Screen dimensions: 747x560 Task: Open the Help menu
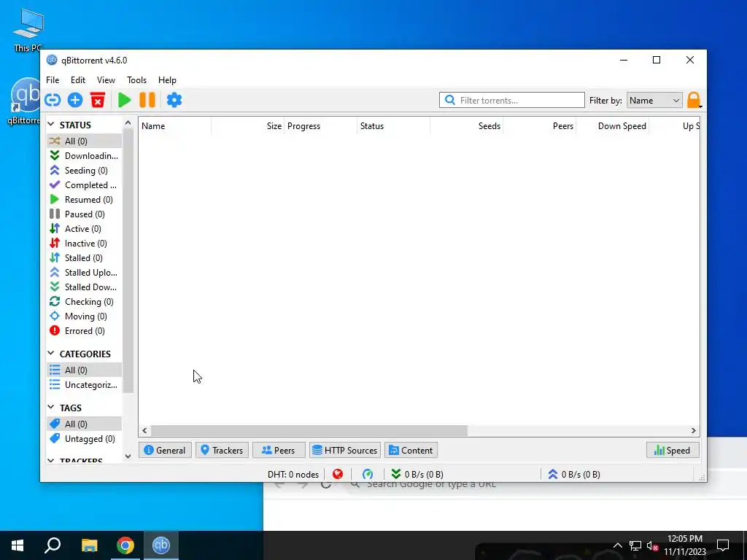click(167, 80)
